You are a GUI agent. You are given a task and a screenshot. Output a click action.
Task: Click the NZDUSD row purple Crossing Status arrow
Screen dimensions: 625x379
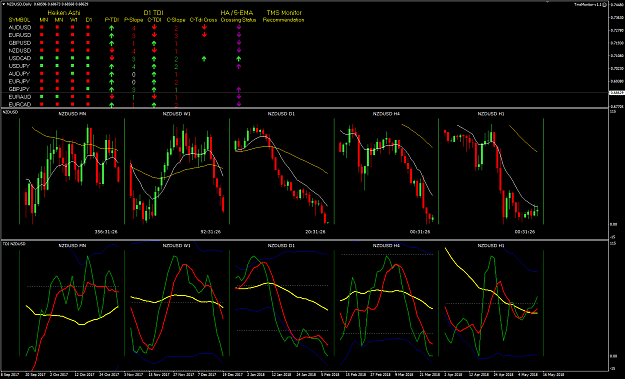coord(239,51)
